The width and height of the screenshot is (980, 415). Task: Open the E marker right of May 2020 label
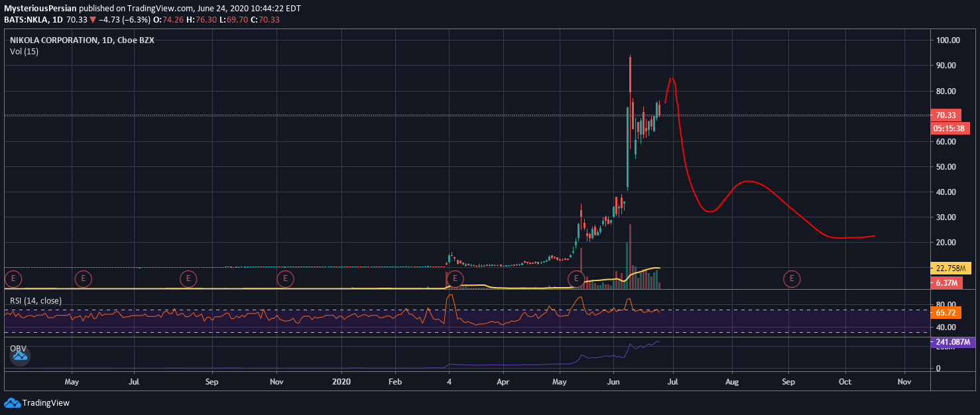pos(576,278)
